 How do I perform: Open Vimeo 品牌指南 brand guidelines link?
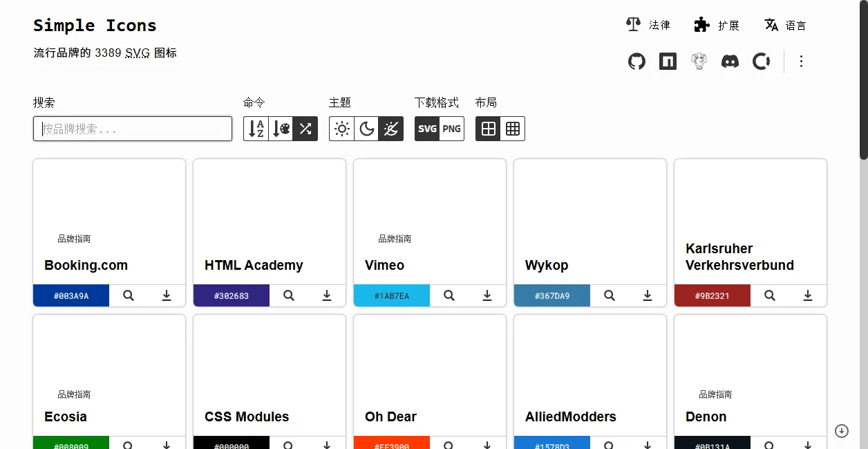(x=395, y=239)
